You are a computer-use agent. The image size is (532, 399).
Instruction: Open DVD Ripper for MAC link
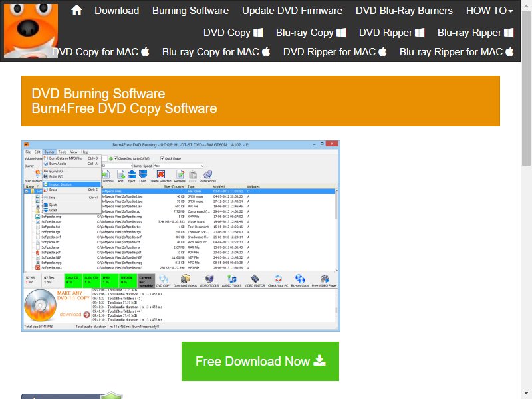[335, 52]
